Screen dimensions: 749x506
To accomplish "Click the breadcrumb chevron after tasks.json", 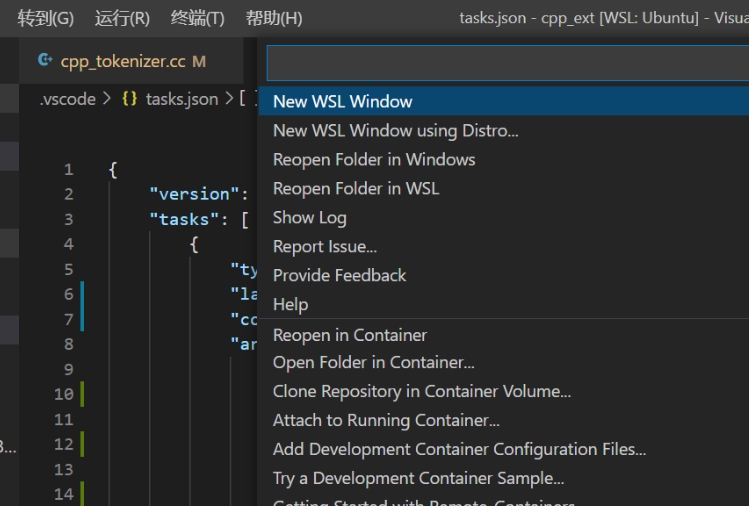I will coord(229,99).
